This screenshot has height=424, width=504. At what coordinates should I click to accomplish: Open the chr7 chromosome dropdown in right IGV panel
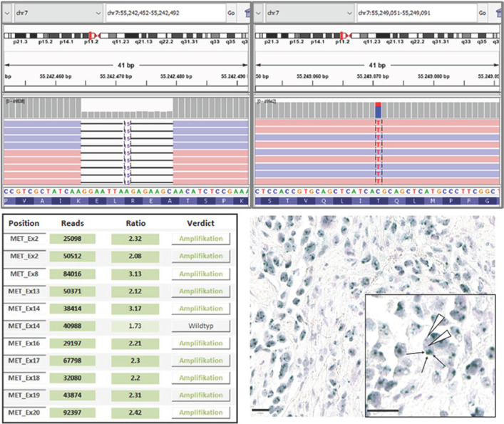click(x=309, y=13)
